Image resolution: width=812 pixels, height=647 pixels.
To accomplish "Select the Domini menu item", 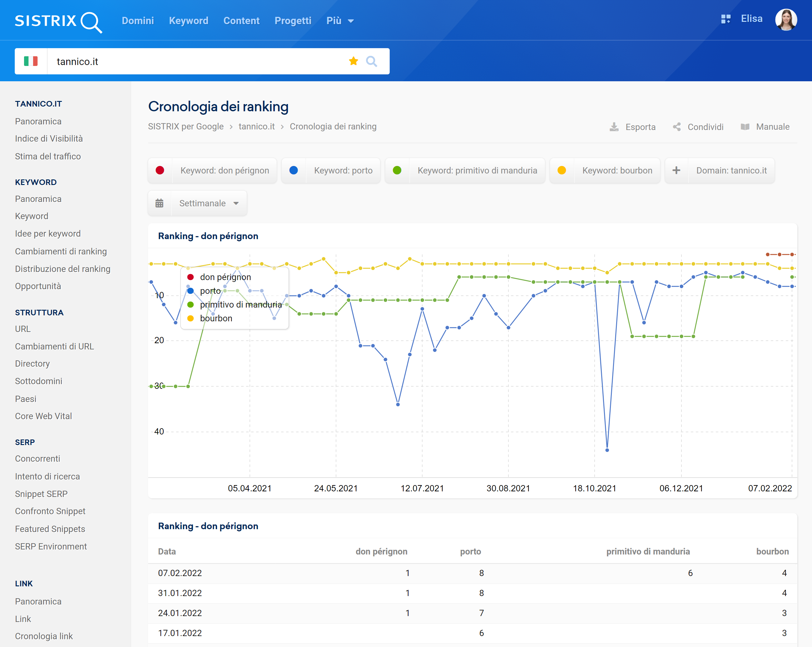I will click(x=138, y=20).
